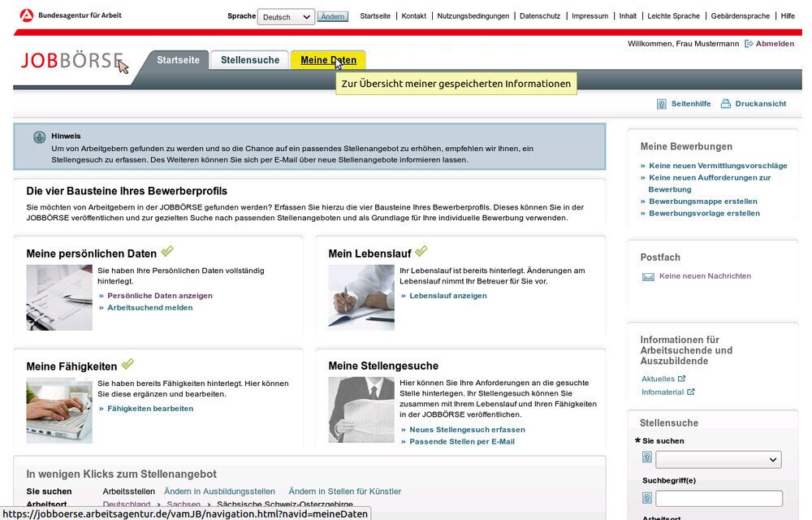Open Gebärdensprache in the top navigation
Viewport: 812px width, 520px height.
tap(740, 16)
